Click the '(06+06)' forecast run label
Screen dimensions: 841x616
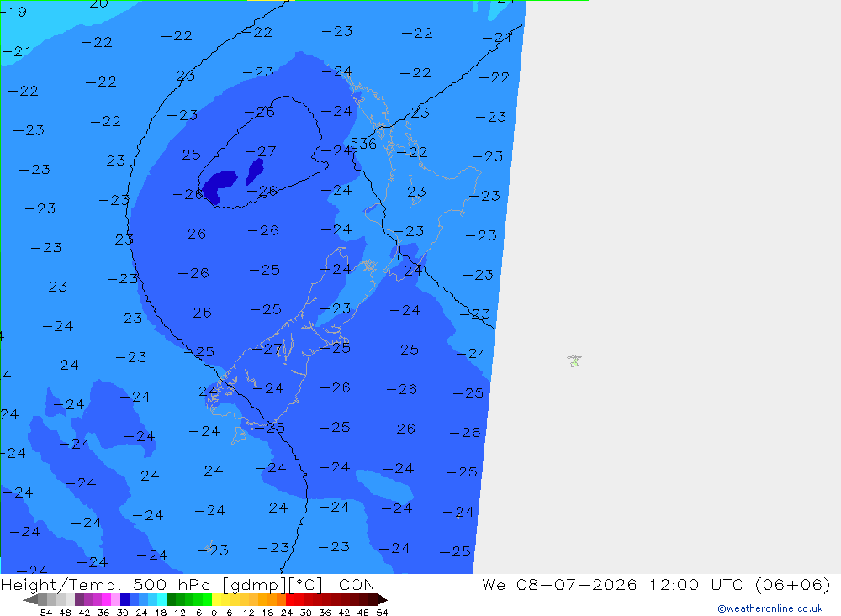click(793, 584)
